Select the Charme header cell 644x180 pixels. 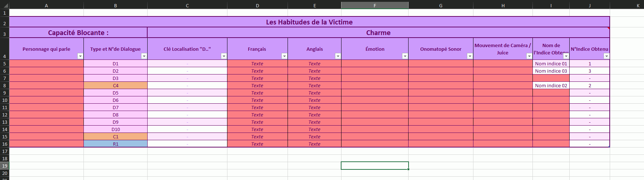[x=378, y=32]
